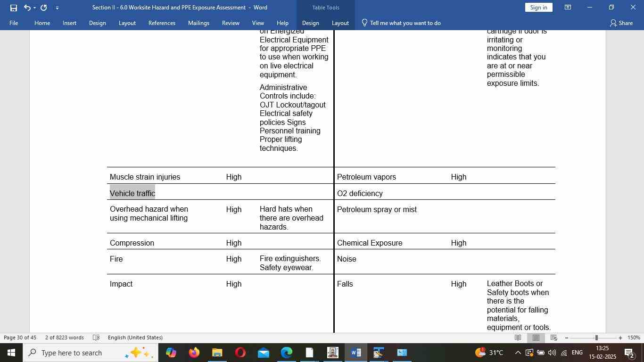
Task: Open the File menu
Action: [14, 23]
